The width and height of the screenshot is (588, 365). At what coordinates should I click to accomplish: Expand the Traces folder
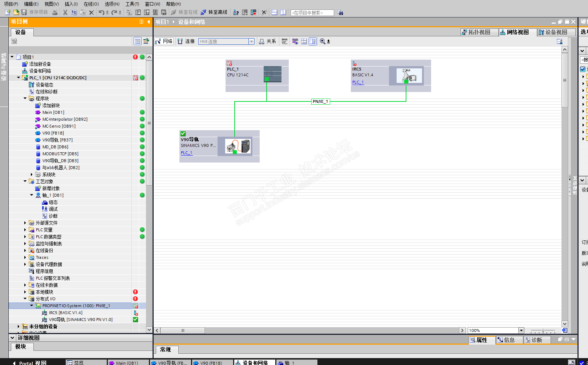25,257
